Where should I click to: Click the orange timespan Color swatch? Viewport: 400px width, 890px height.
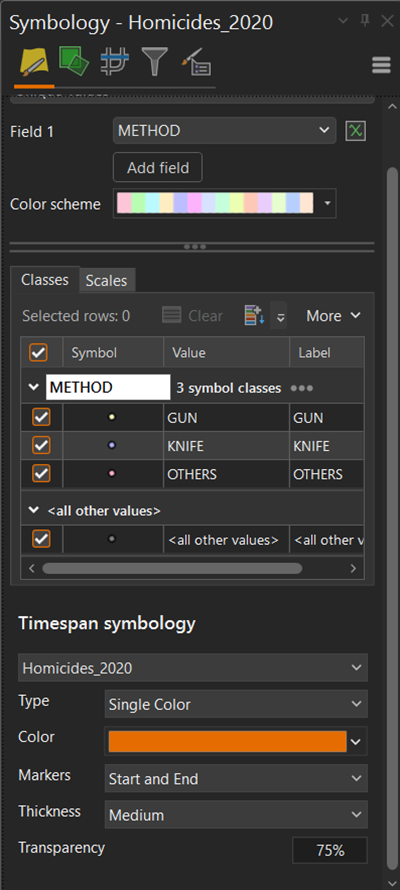pyautogui.click(x=227, y=741)
